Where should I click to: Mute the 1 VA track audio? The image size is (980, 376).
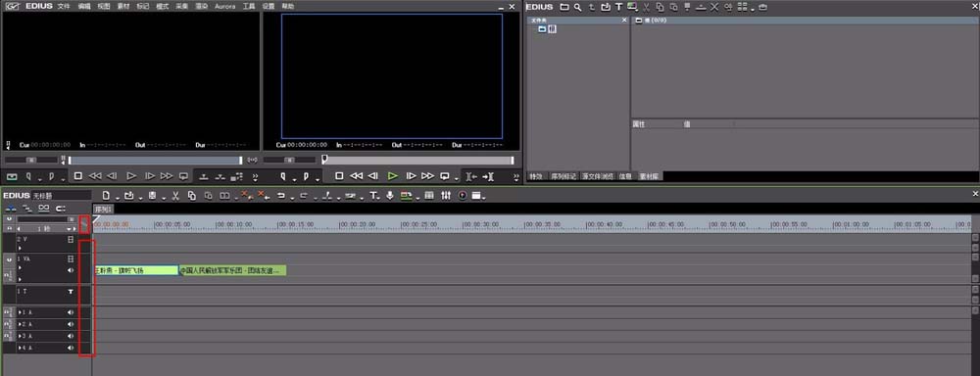coord(71,270)
